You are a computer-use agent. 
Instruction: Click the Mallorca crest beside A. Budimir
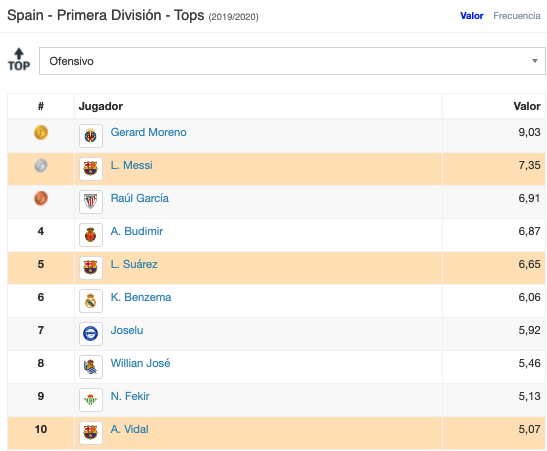[91, 235]
